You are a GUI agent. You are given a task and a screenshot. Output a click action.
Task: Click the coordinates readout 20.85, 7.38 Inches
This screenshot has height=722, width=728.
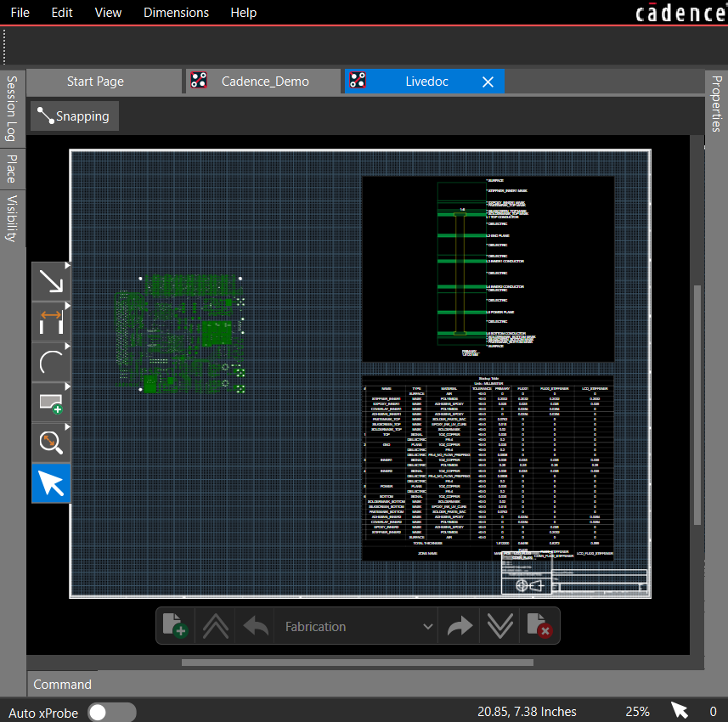(x=527, y=711)
